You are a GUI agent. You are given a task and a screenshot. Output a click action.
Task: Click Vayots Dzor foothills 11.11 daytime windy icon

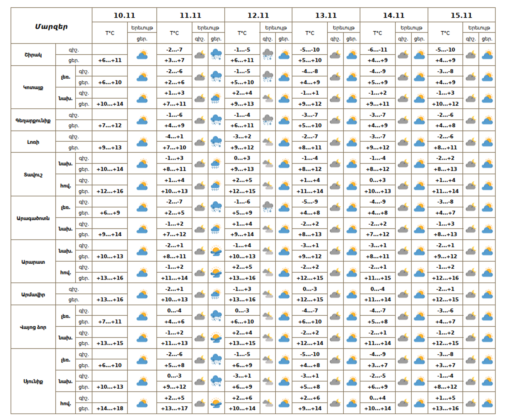pos(216,338)
